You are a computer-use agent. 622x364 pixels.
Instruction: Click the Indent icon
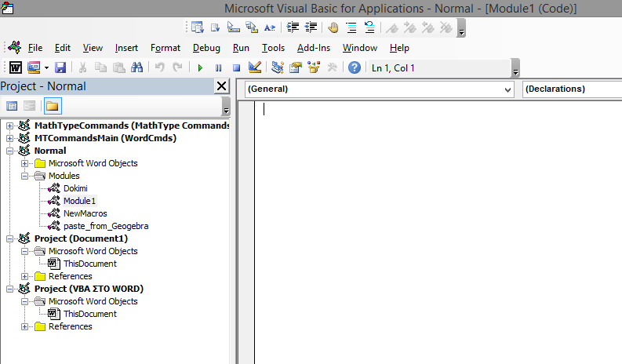[x=293, y=27]
